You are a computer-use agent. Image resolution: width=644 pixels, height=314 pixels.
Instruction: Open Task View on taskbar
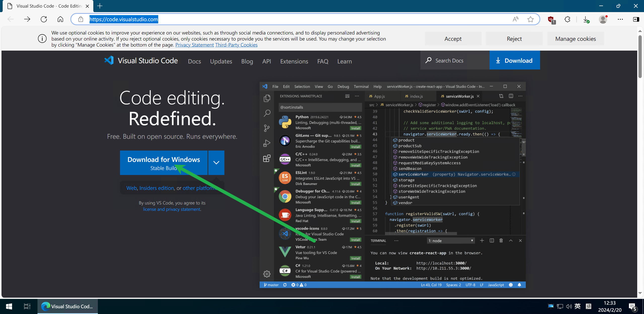point(27,306)
